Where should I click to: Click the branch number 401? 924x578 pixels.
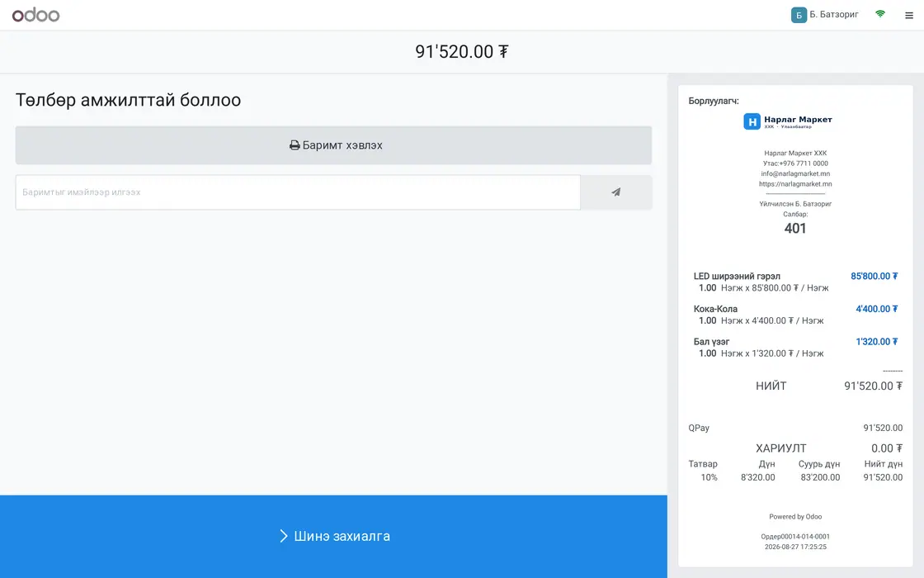(795, 228)
